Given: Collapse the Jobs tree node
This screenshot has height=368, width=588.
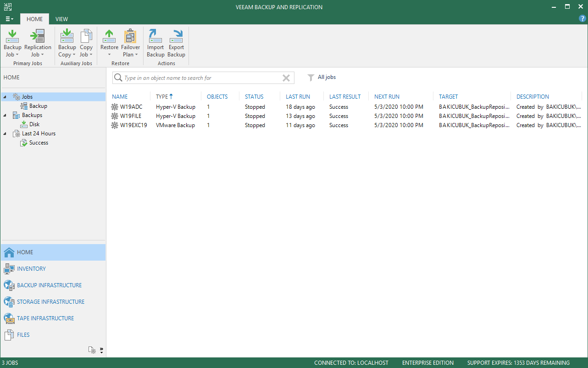Looking at the screenshot, I should [5, 97].
